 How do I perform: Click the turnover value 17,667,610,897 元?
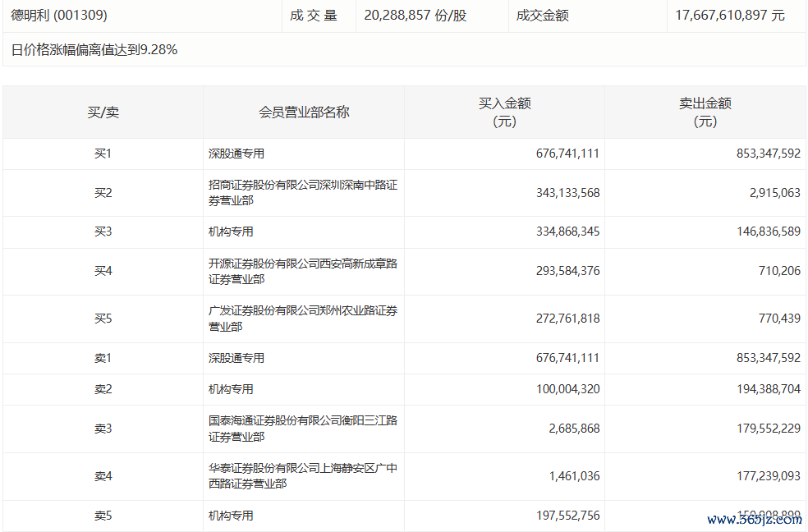(x=730, y=16)
